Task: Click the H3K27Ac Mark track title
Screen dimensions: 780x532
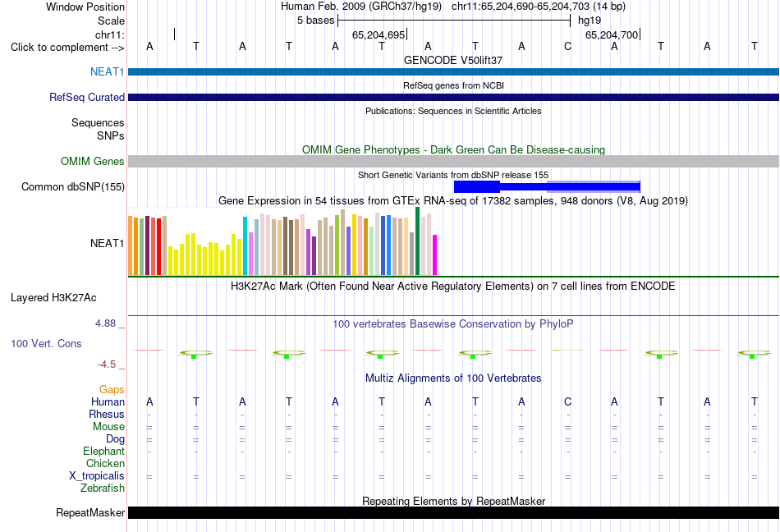Action: pos(453,287)
